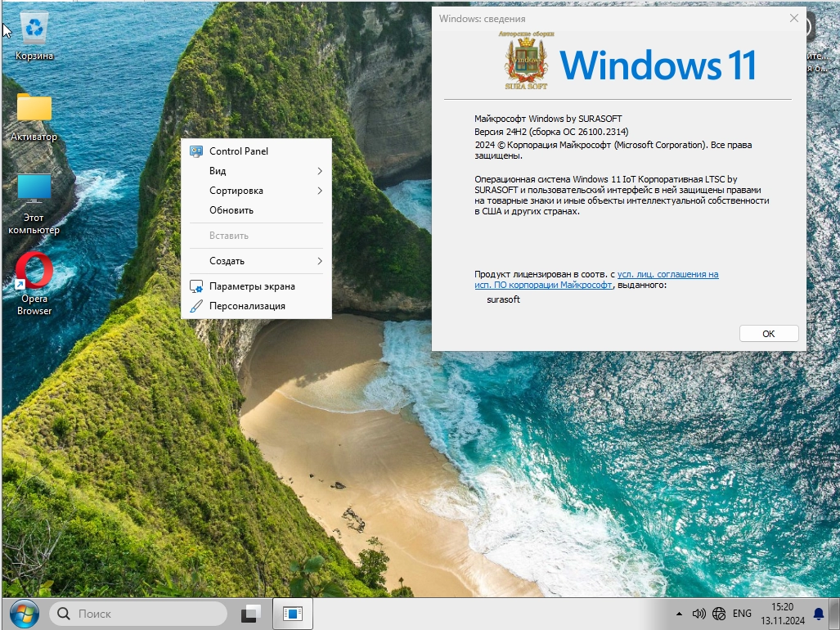This screenshot has height=630, width=840.
Task: Switch the ENG input language indicator
Action: pos(742,614)
